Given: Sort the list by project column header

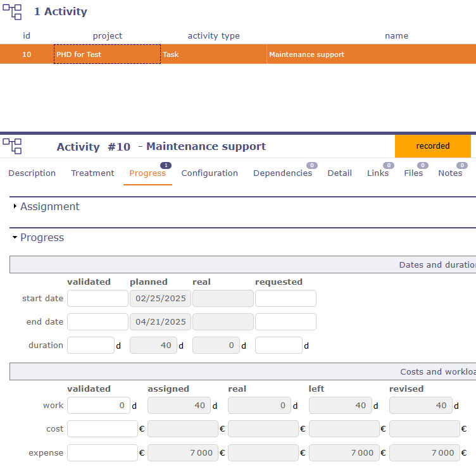Looking at the screenshot, I should point(107,36).
